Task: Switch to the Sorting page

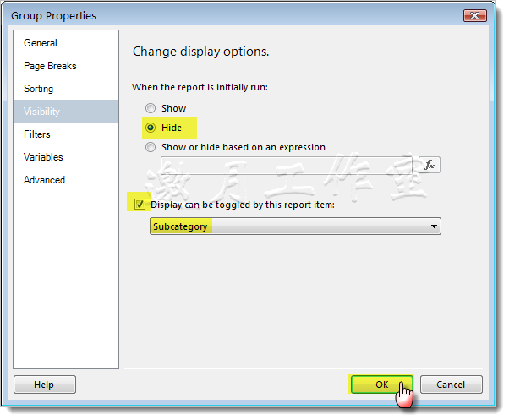Action: (38, 89)
